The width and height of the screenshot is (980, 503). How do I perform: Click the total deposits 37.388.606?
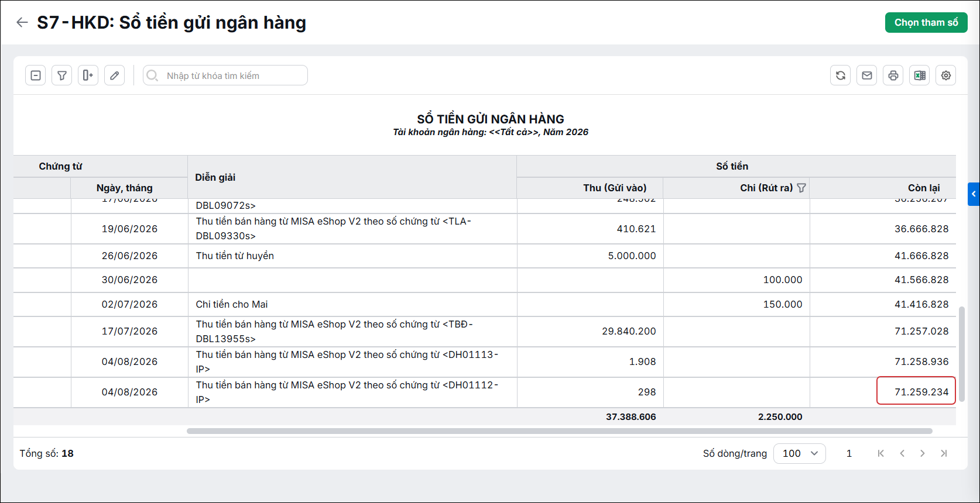(x=631, y=416)
